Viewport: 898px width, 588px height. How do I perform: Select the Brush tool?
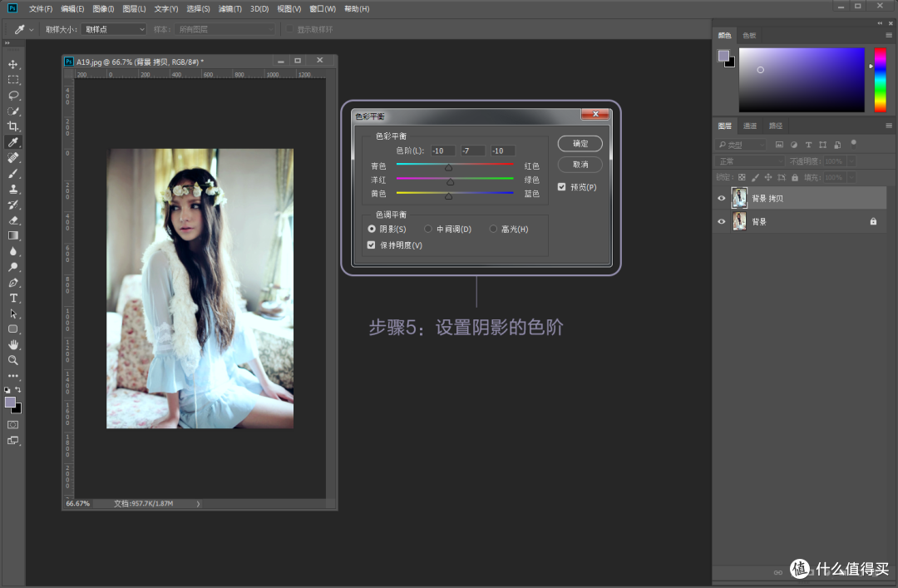(x=12, y=173)
